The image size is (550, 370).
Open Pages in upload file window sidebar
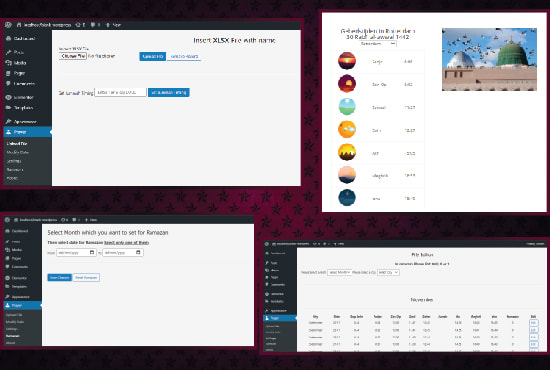(x=16, y=73)
